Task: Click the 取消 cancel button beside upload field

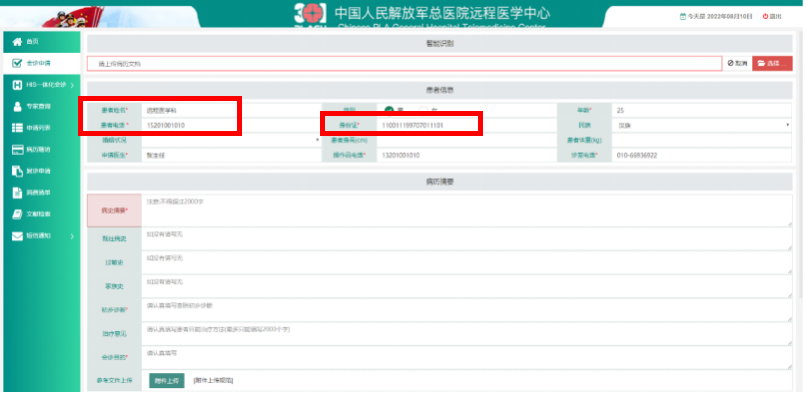Action: pos(738,63)
